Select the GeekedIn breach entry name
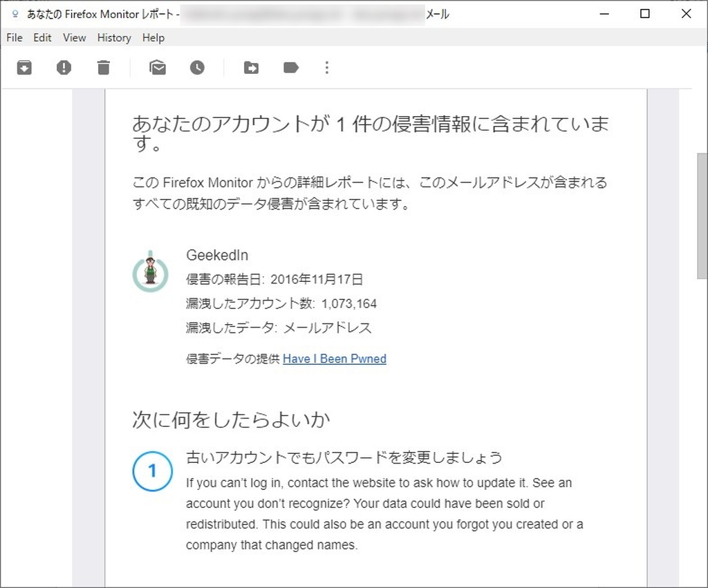The image size is (708, 588). [x=217, y=255]
